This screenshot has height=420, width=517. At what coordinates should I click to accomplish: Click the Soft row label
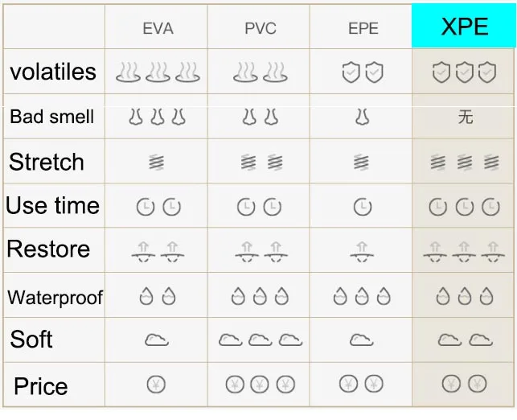[x=31, y=340]
